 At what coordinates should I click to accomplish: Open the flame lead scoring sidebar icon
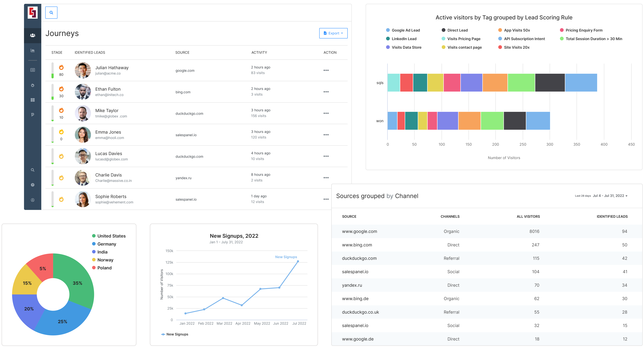32,85
